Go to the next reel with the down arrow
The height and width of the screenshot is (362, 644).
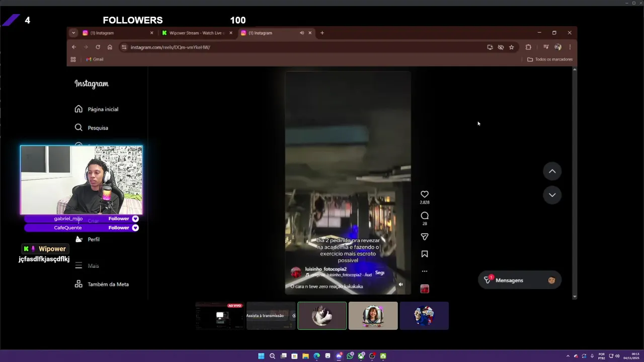coord(552,195)
